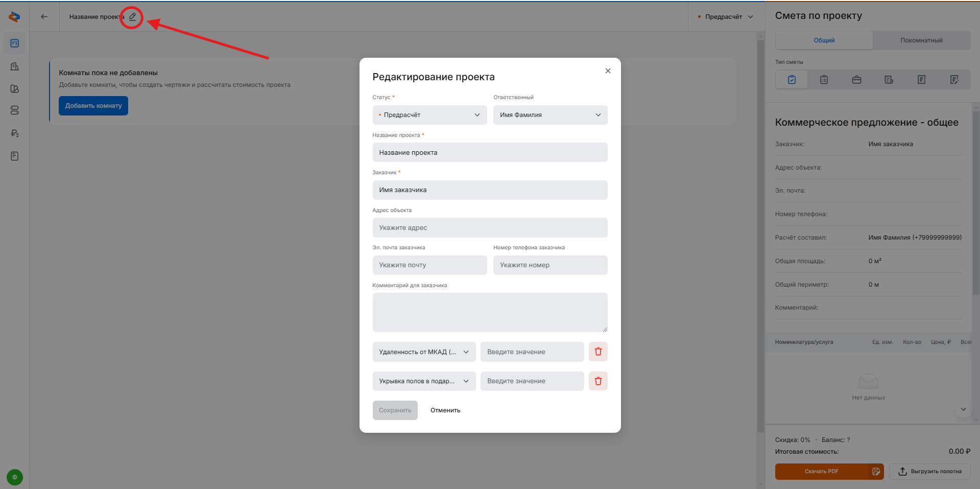Open the Удаленность от МКАД parameter dropdown
The width and height of the screenshot is (980, 489).
pyautogui.click(x=424, y=352)
